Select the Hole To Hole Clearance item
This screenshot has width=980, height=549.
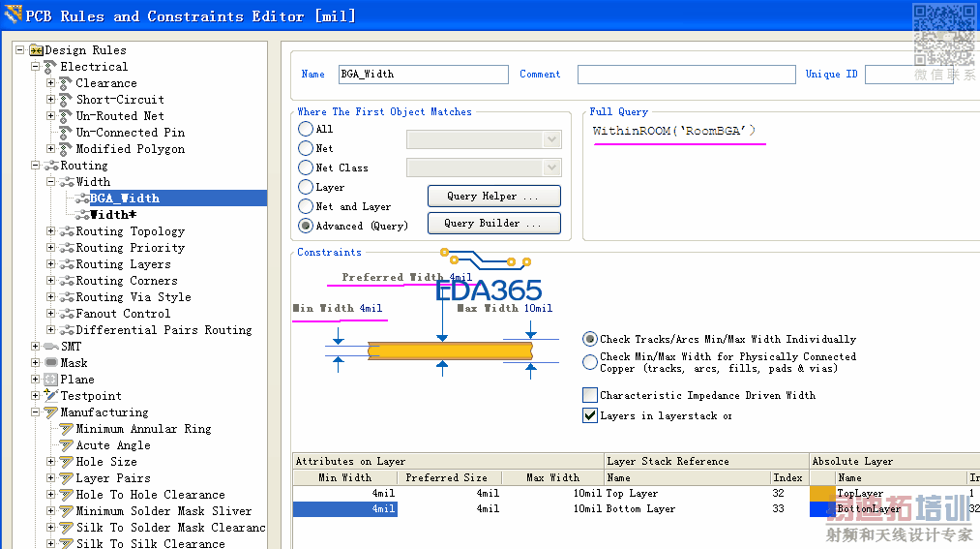[151, 495]
